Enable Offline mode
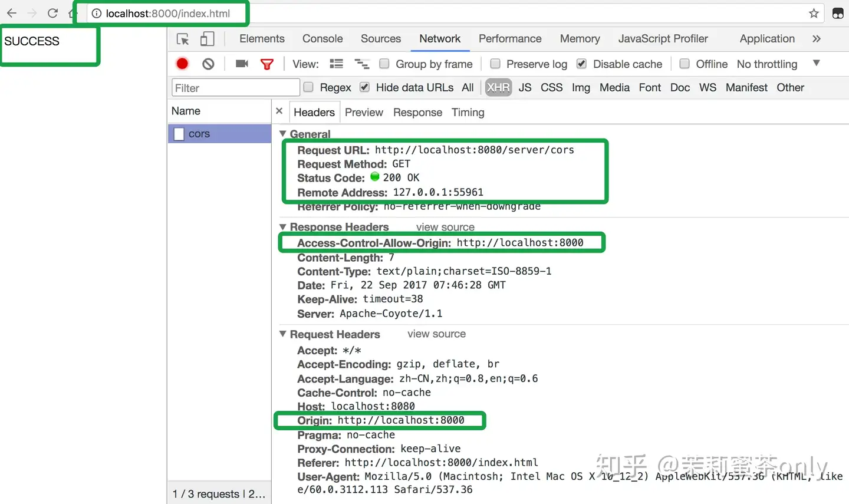Screen dimensions: 849x504 tap(685, 64)
